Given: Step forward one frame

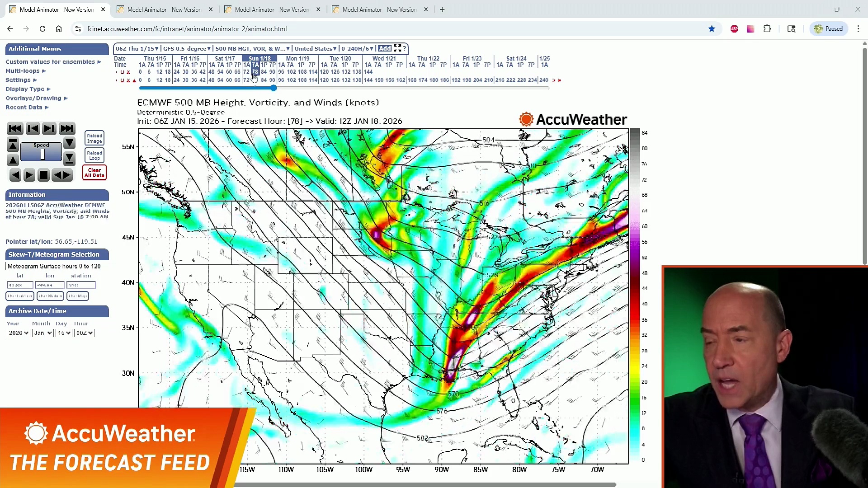Looking at the screenshot, I should [x=49, y=128].
